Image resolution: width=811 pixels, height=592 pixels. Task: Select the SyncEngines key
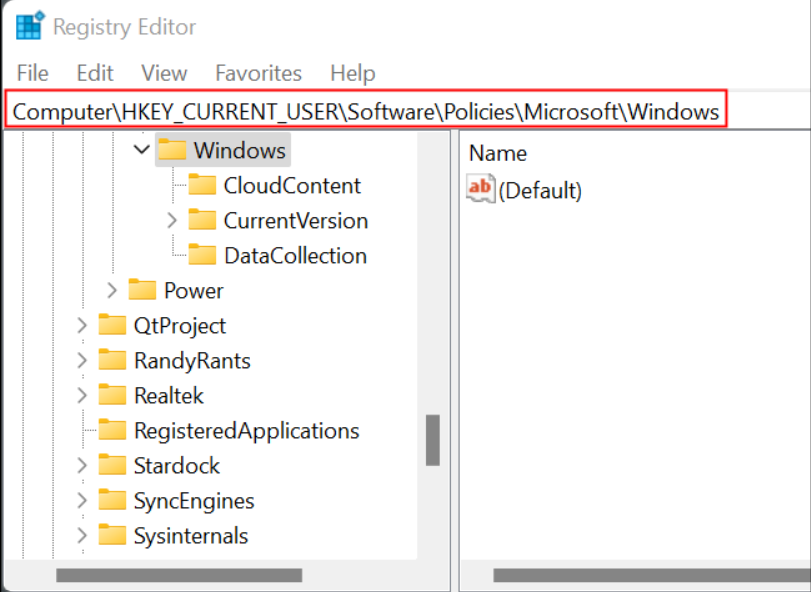coord(194,500)
